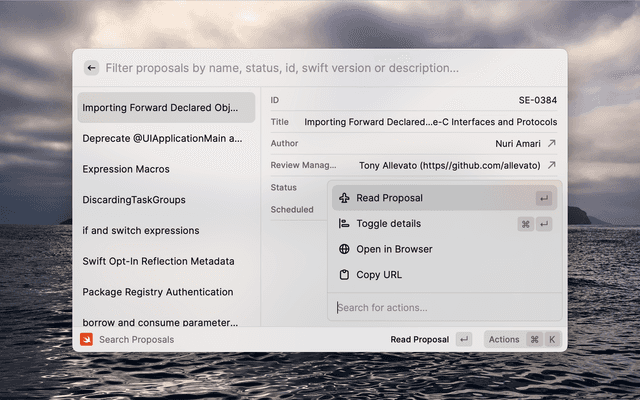Open Nuri Amari author link arrow
The image size is (640, 400).
point(551,144)
